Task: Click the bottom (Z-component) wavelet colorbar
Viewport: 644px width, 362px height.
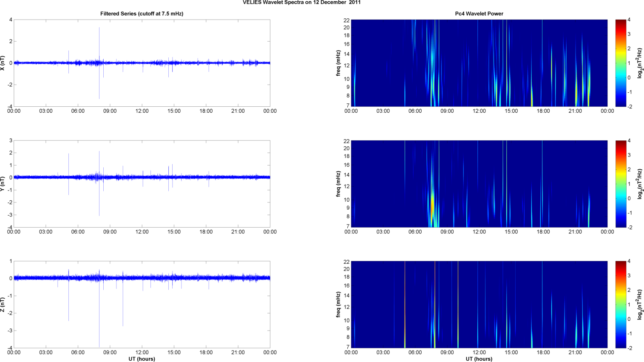Action: (621, 305)
